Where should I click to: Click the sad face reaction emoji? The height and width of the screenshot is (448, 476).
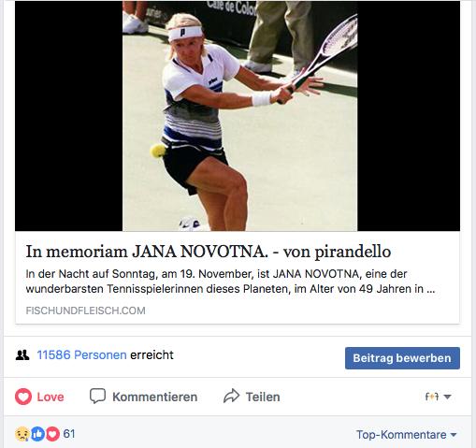22,434
